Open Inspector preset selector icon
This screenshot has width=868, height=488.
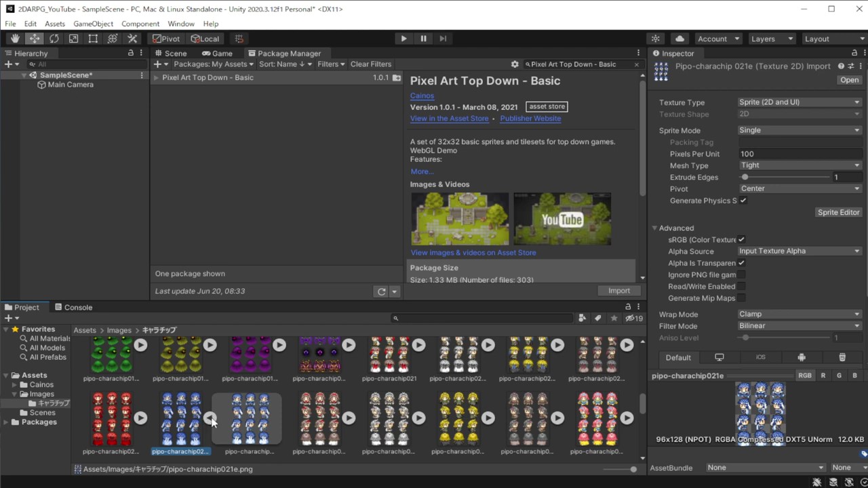(x=850, y=66)
